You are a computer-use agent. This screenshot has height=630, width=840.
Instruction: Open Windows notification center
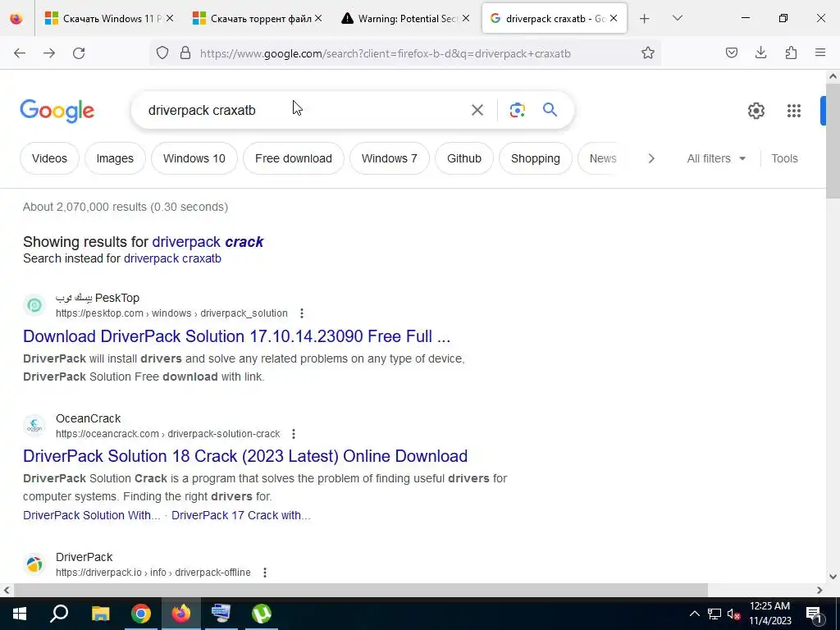click(815, 614)
